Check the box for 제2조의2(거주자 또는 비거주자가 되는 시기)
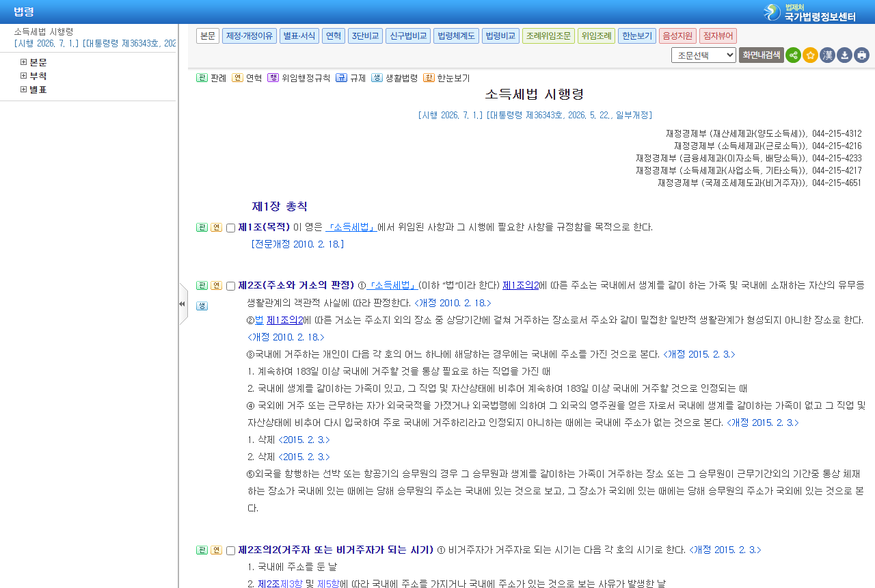This screenshot has width=875, height=588. 230,551
